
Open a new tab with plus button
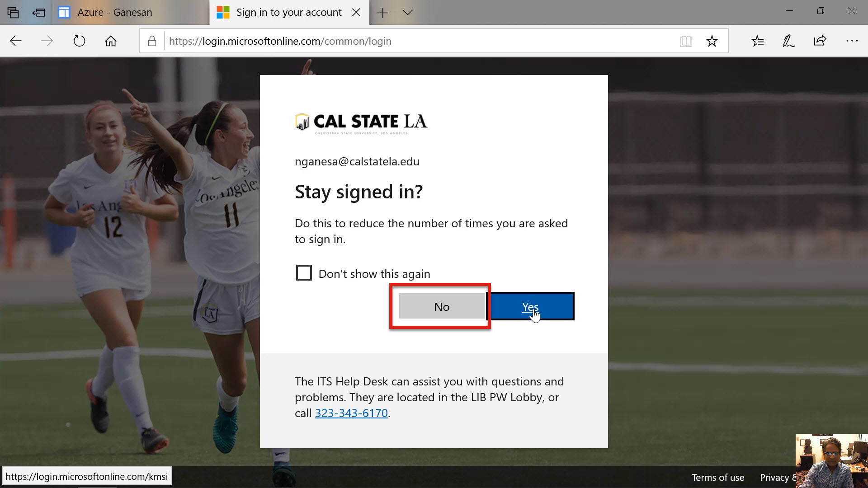382,12
